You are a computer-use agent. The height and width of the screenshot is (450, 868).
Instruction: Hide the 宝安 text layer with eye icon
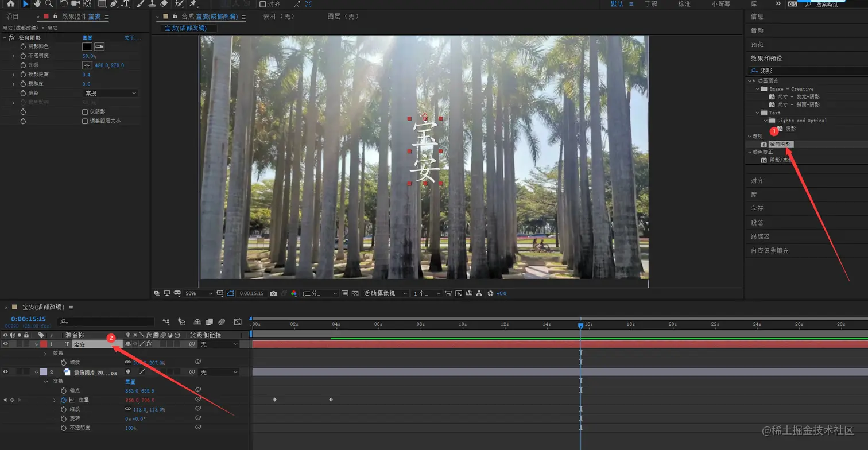point(6,344)
